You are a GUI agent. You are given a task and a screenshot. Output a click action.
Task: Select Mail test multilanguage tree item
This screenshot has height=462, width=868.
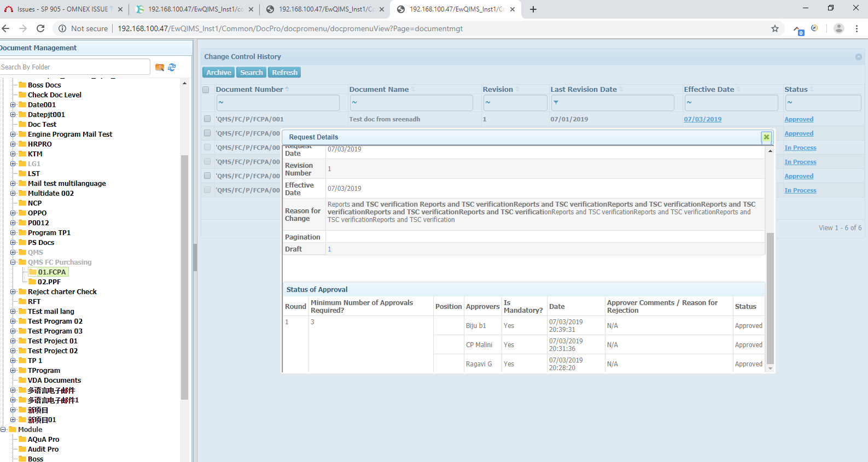pyautogui.click(x=67, y=183)
